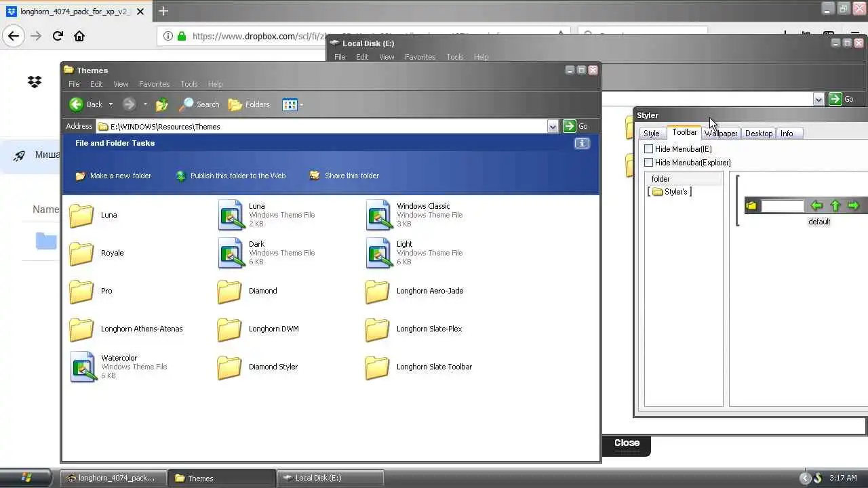Go back in the browser
Image resolution: width=868 pixels, height=488 pixels.
pyautogui.click(x=14, y=36)
